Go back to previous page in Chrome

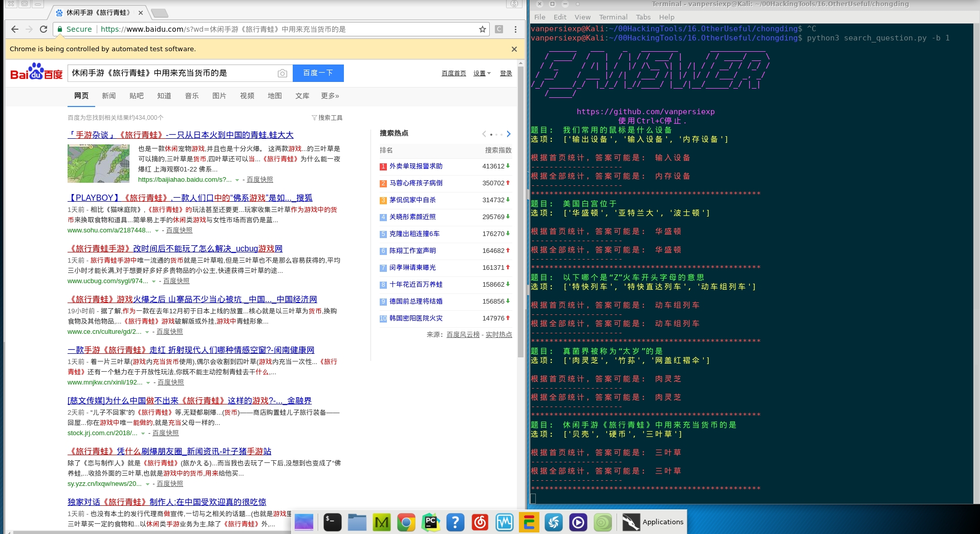pyautogui.click(x=15, y=29)
